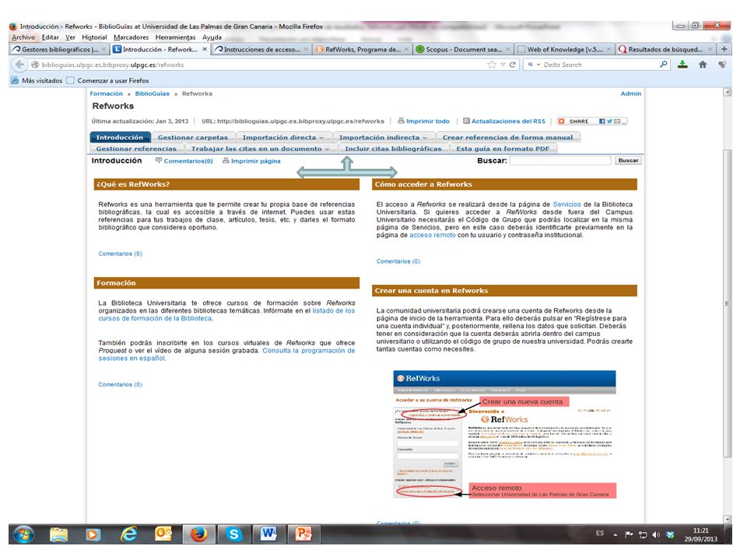
Task: Expand Trabajar las citas en un documento dropdown
Action: tap(327, 149)
